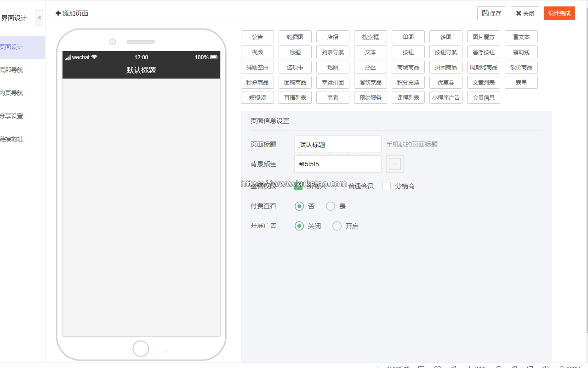
Task: Select 关闭 for 开屏广告
Action: coord(299,226)
